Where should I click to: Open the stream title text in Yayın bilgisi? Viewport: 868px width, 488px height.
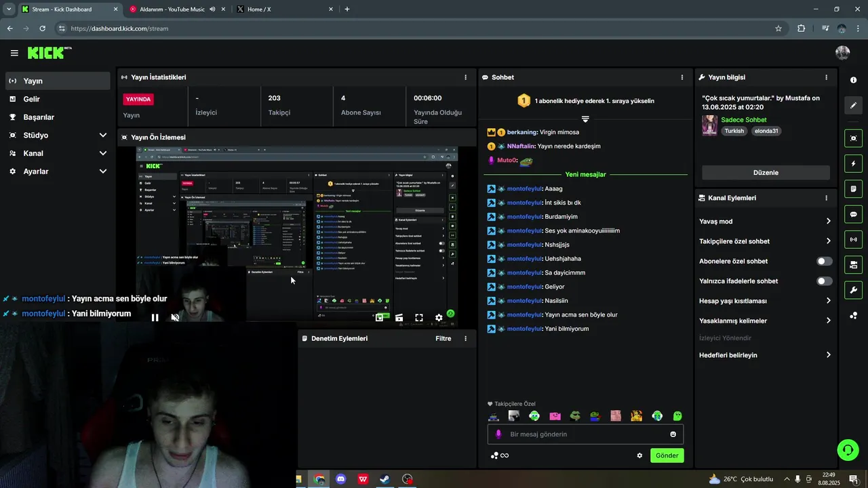point(761,102)
